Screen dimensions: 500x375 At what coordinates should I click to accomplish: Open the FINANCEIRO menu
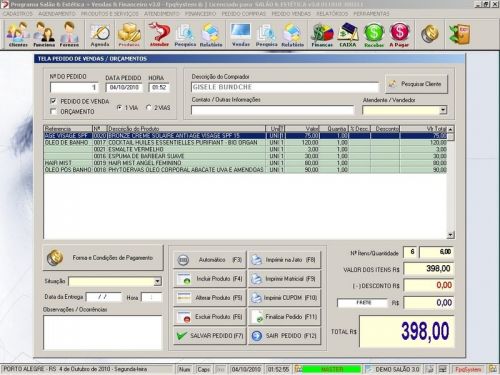(x=201, y=14)
